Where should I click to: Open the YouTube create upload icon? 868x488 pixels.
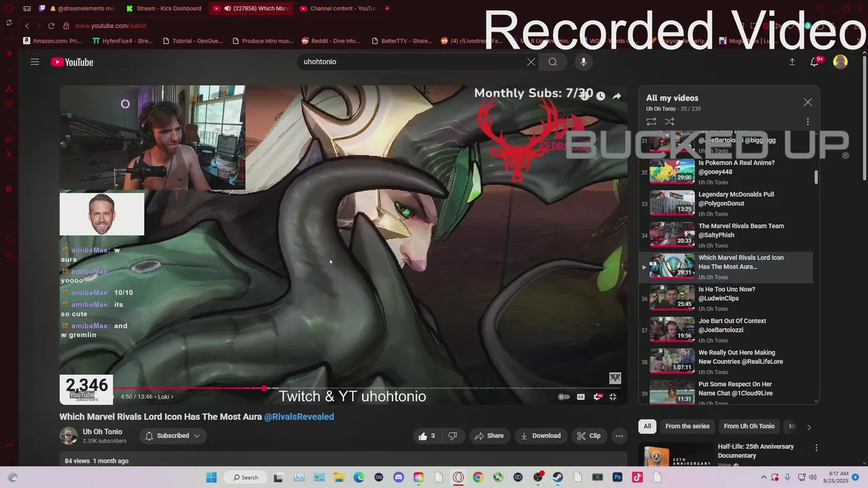pyautogui.click(x=791, y=62)
